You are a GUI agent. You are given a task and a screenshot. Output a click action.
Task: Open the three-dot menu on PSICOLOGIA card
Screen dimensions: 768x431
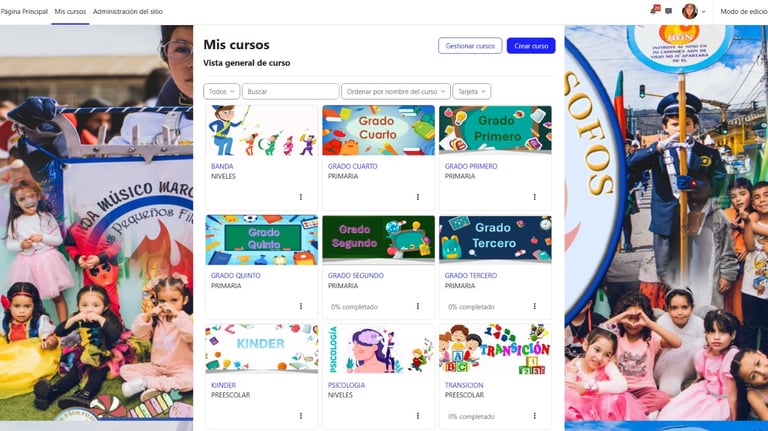pyautogui.click(x=418, y=416)
